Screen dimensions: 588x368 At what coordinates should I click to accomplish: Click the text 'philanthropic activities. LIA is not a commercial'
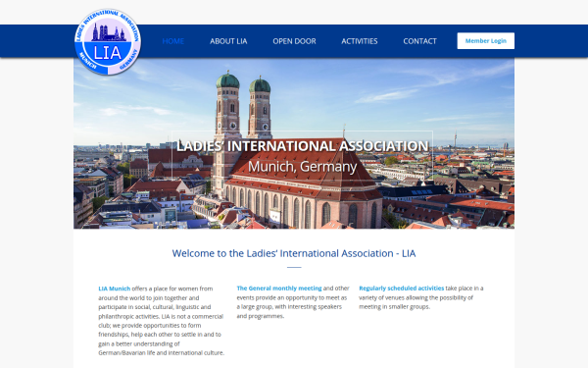pos(161,316)
